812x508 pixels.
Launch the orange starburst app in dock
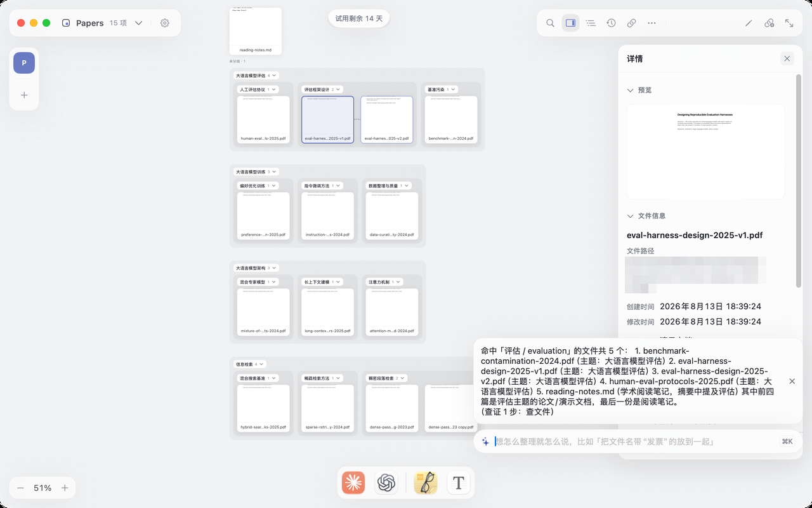353,483
